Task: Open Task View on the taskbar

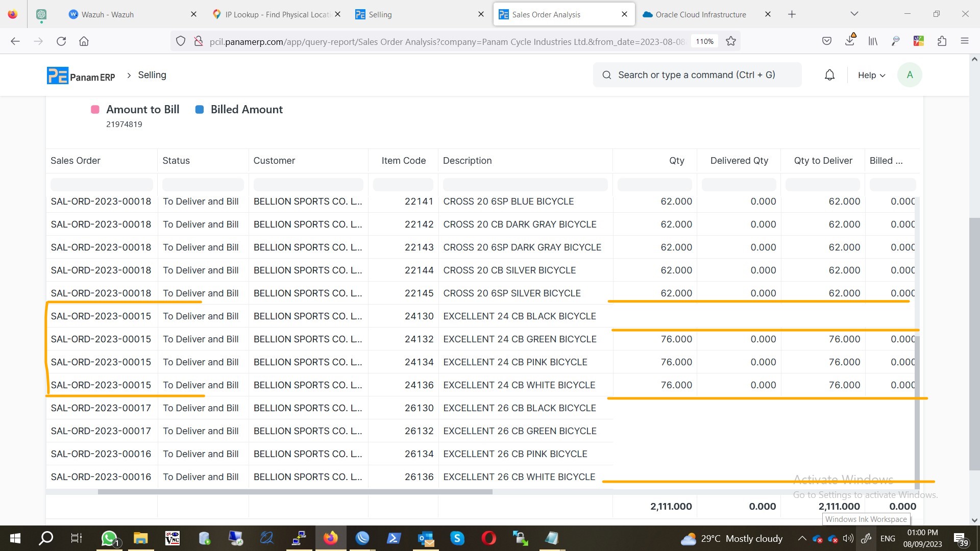Action: pos(77,538)
